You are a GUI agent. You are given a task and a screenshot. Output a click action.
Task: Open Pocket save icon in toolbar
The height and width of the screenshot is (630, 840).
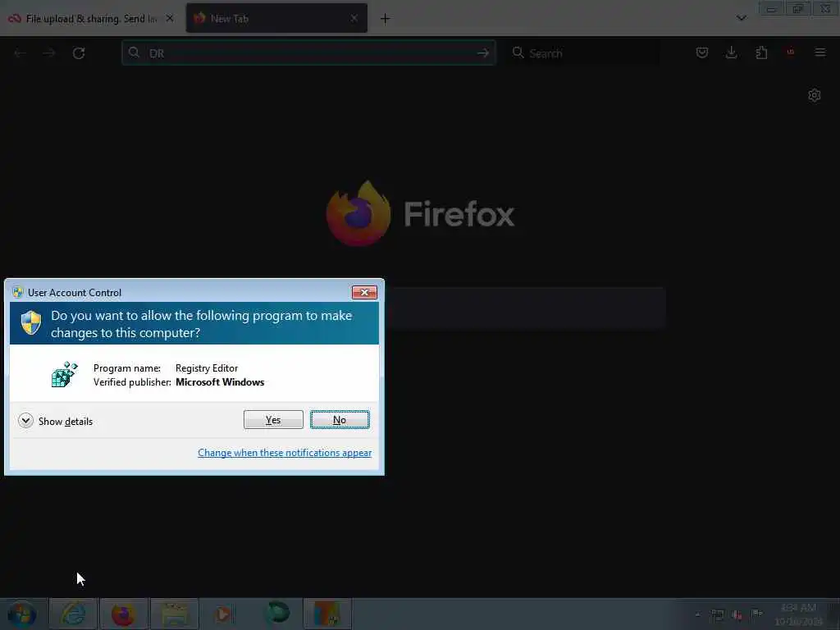tap(702, 52)
